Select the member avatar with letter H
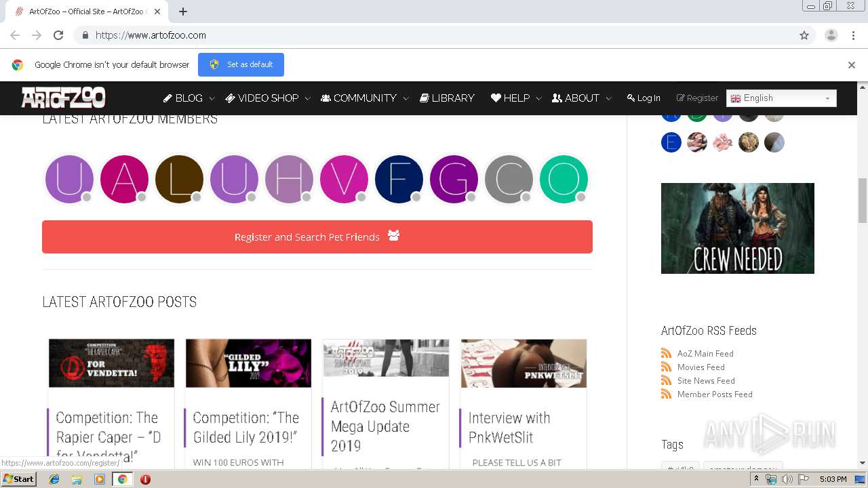This screenshot has width=868, height=488. point(289,179)
